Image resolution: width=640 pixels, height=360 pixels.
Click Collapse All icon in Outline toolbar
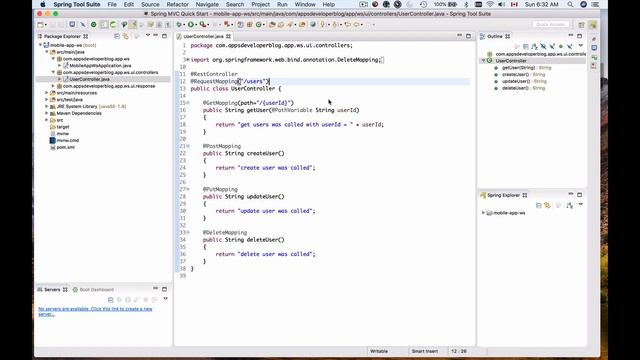pyautogui.click(x=526, y=46)
